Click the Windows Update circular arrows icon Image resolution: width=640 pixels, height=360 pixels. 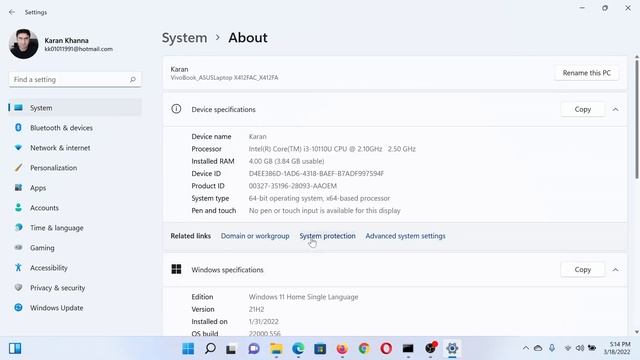[18, 308]
